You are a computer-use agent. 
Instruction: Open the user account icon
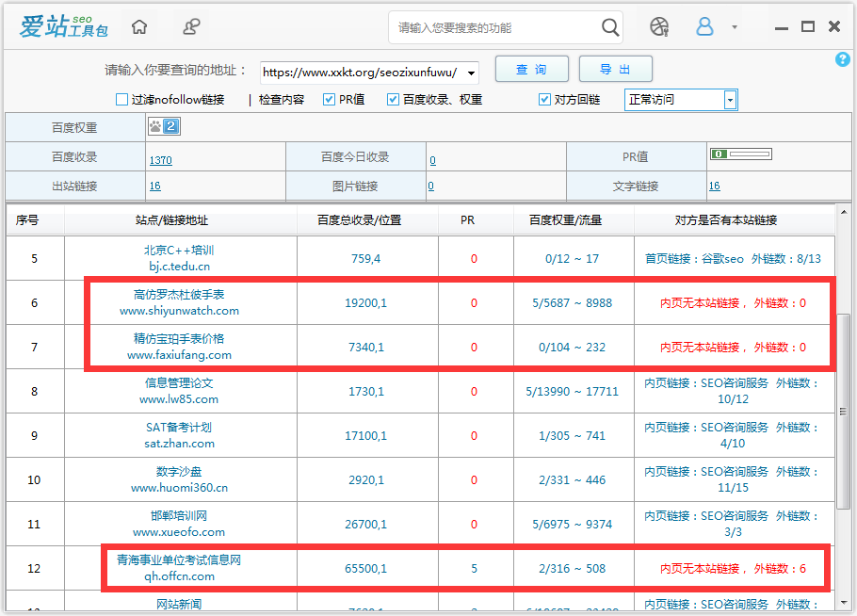[704, 26]
